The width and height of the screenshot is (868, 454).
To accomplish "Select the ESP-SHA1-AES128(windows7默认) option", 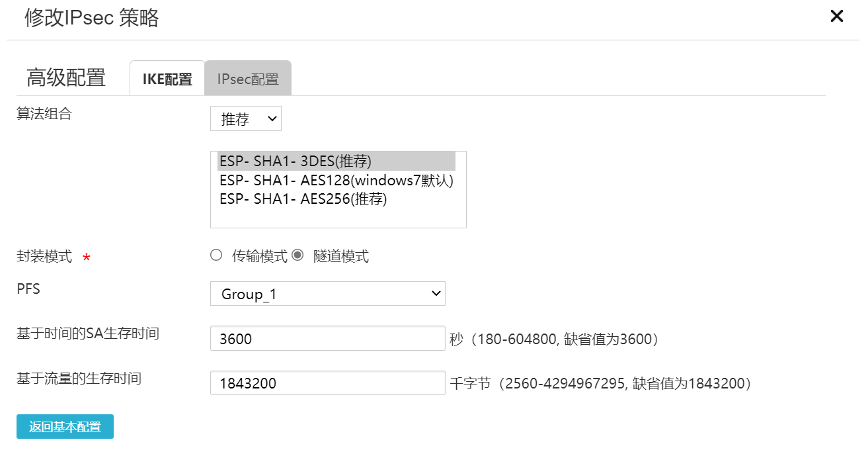I will (x=336, y=181).
